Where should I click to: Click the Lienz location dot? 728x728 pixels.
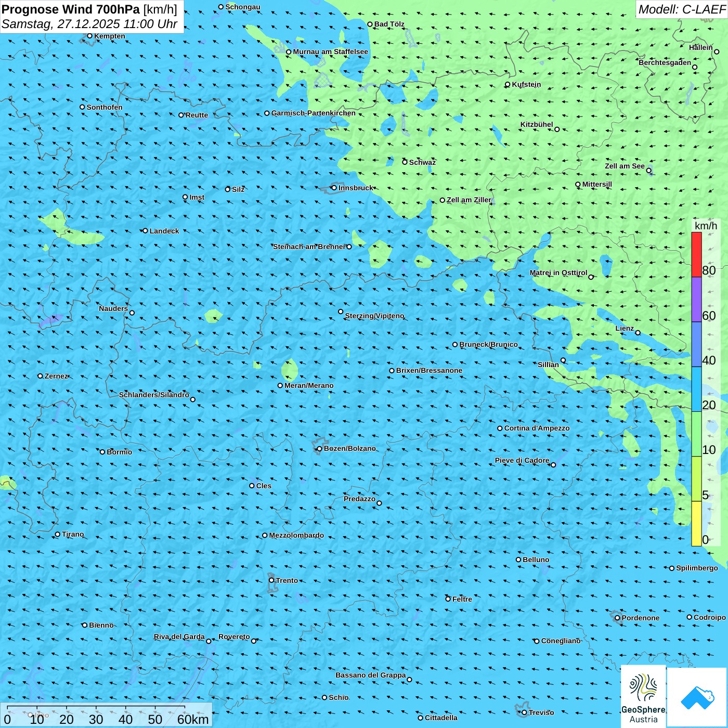pyautogui.click(x=638, y=333)
